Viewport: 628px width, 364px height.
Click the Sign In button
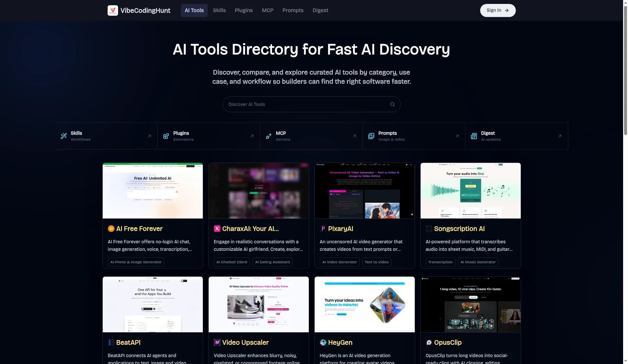pyautogui.click(x=497, y=10)
